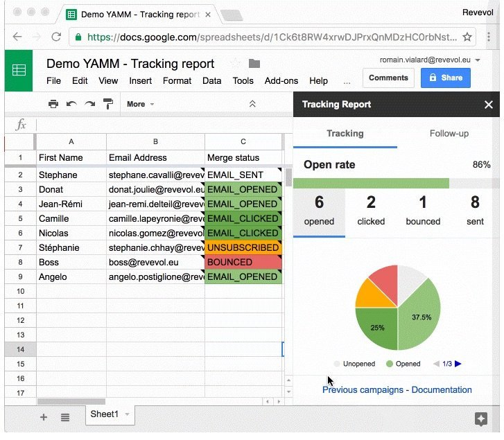
Task: Close the Demo YAMM browser tab
Action: click(208, 15)
